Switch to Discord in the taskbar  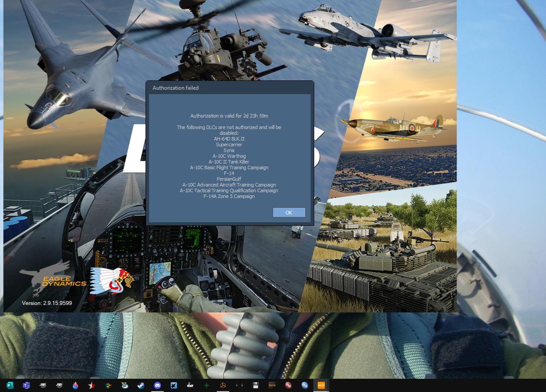pyautogui.click(x=157, y=385)
